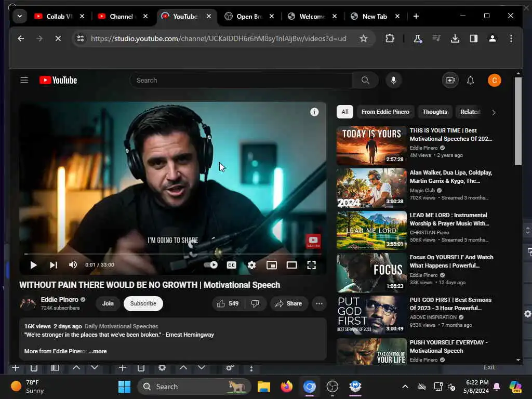Toggle the browser side panel

pyautogui.click(x=474, y=38)
